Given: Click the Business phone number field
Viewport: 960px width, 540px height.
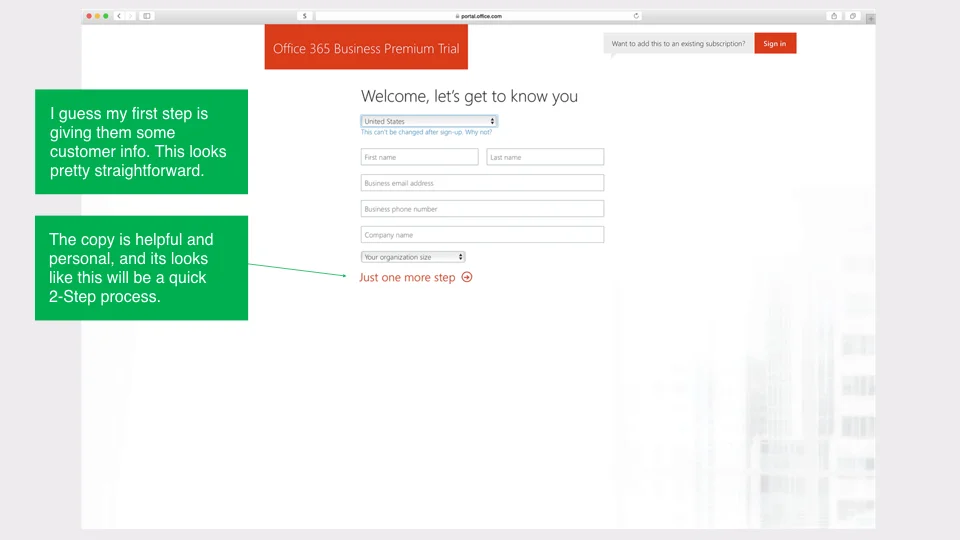Looking at the screenshot, I should 482,209.
